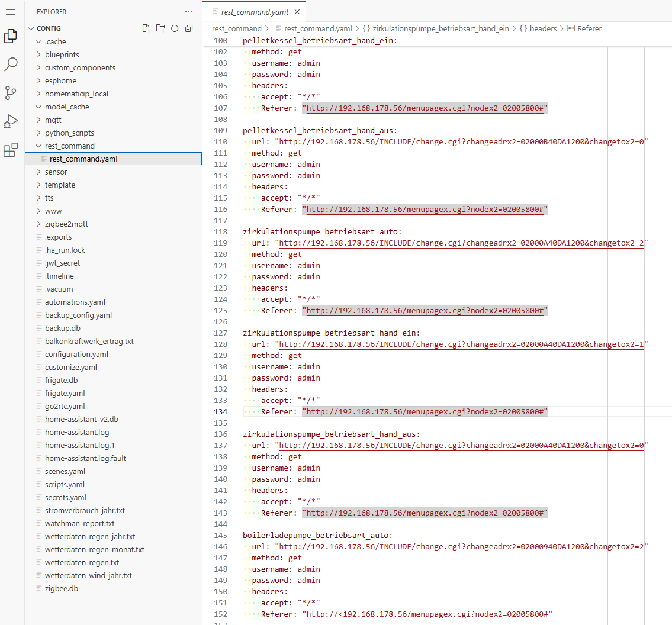Open the Search view icon
Screen dimensions: 672x625
pyautogui.click(x=11, y=65)
